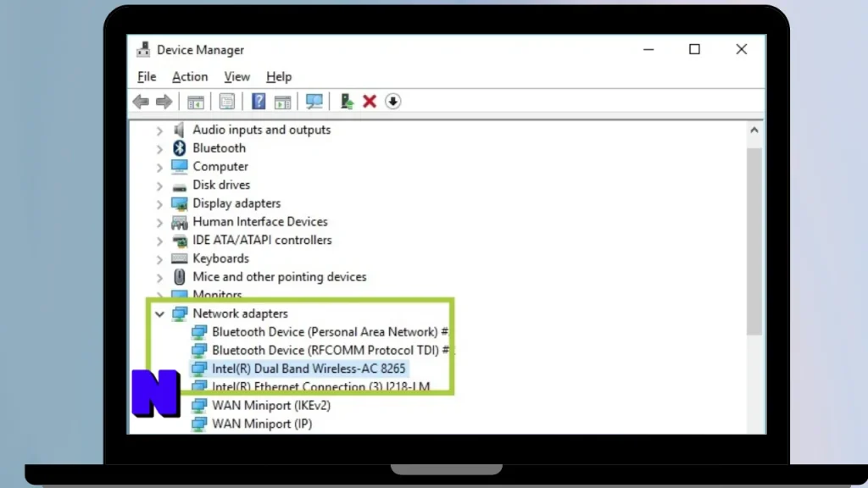Select Intel(R) Dual Band Wireless-AC 8265
Viewport: 868px width, 488px height.
pyautogui.click(x=309, y=369)
